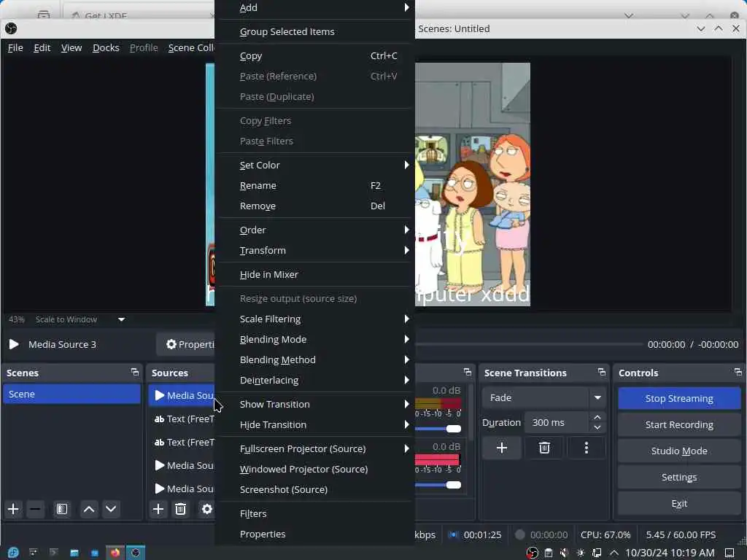The image size is (747, 560).
Task: Open brightness icon in system tray
Action: coord(580,553)
